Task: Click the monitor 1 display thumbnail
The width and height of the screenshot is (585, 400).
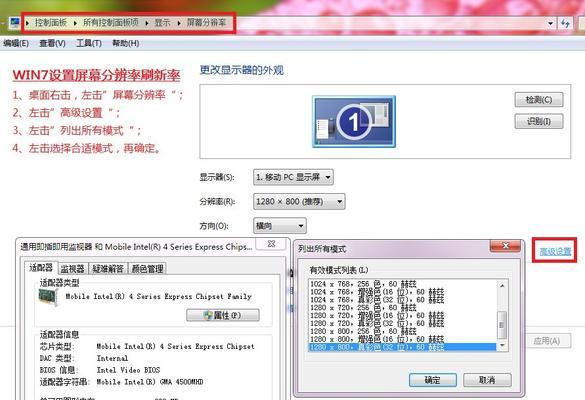Action: (x=354, y=122)
